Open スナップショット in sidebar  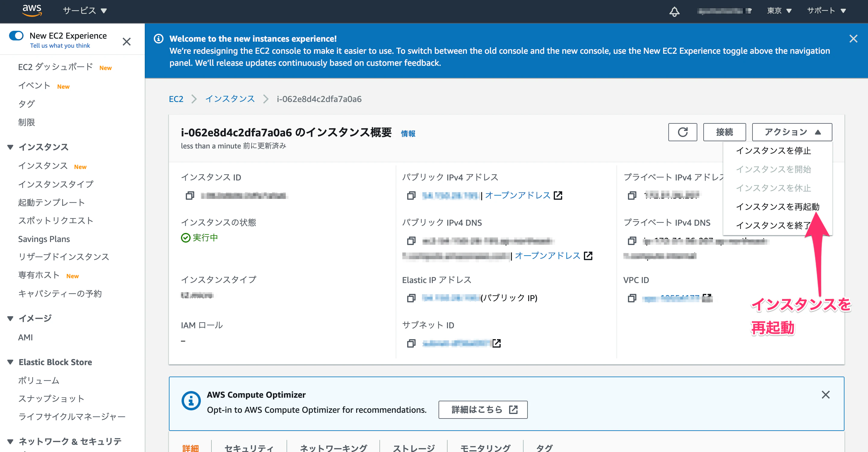tap(51, 399)
